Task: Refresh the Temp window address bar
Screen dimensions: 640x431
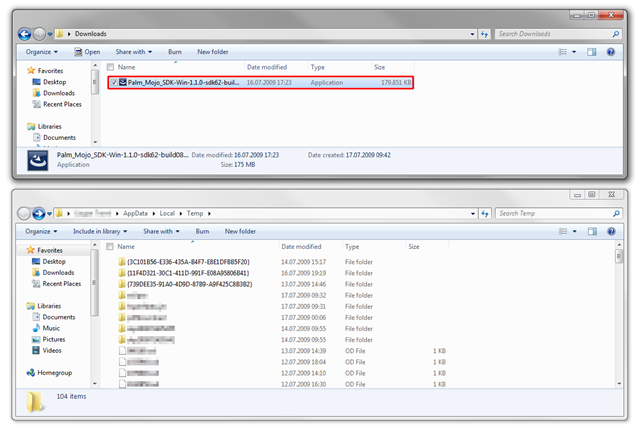Action: tap(484, 213)
